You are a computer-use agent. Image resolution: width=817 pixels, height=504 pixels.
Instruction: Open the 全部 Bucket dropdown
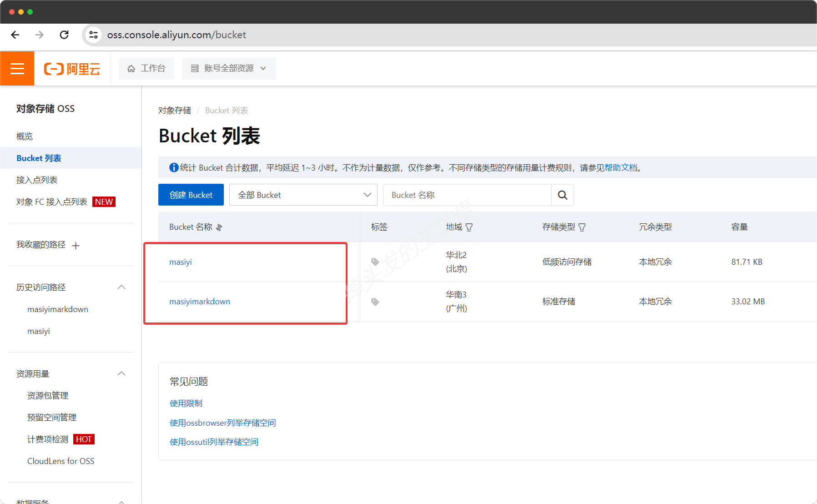[x=303, y=195]
